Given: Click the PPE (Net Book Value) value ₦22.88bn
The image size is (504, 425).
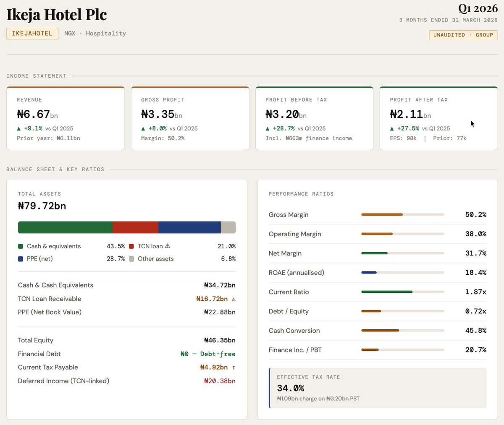Looking at the screenshot, I should 220,312.
